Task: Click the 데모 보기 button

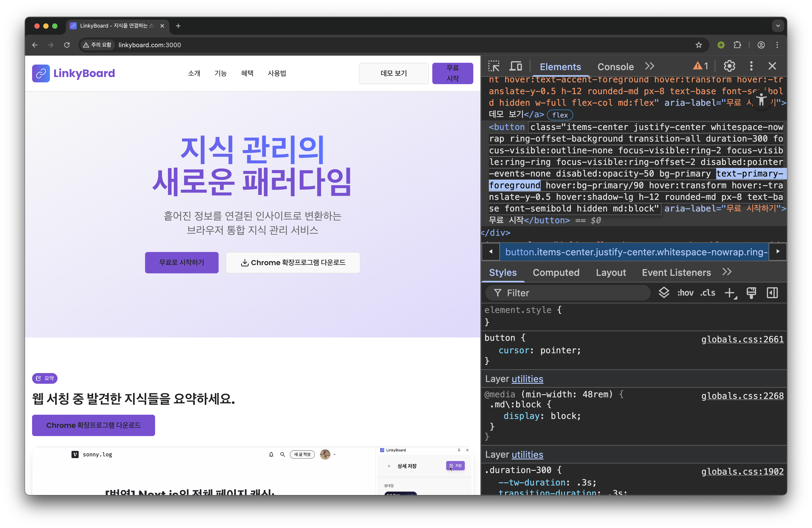Action: (x=393, y=73)
